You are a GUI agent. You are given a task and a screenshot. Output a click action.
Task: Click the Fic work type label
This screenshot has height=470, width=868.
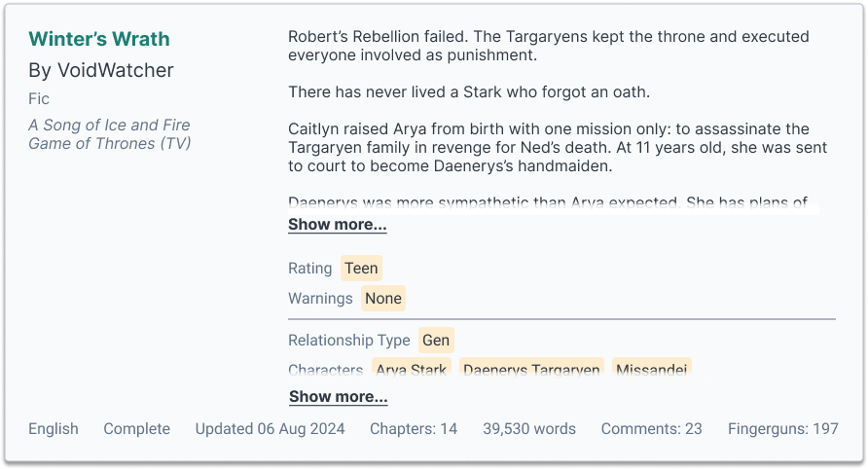point(39,98)
